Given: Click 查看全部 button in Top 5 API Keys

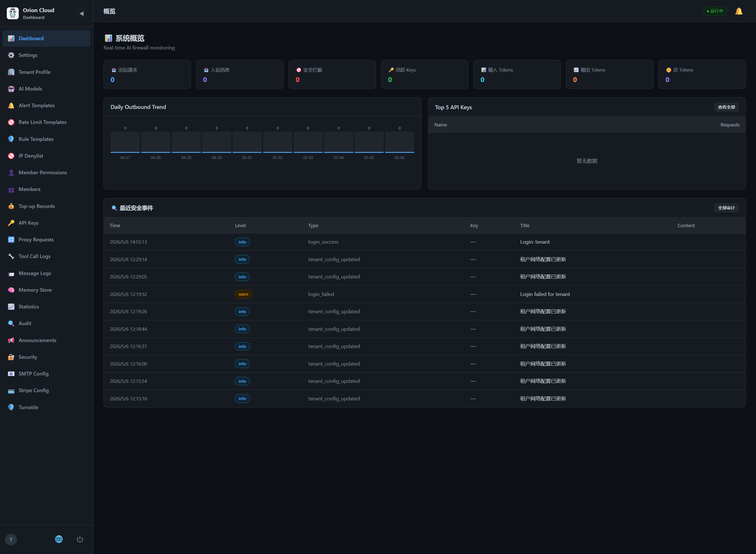Looking at the screenshot, I should (726, 107).
